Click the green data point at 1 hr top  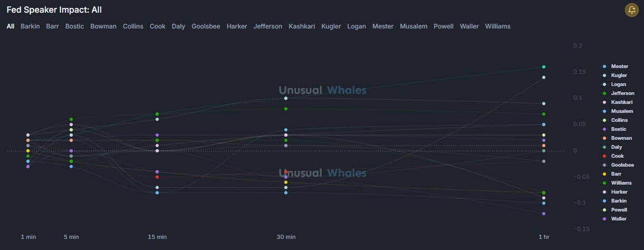click(544, 67)
